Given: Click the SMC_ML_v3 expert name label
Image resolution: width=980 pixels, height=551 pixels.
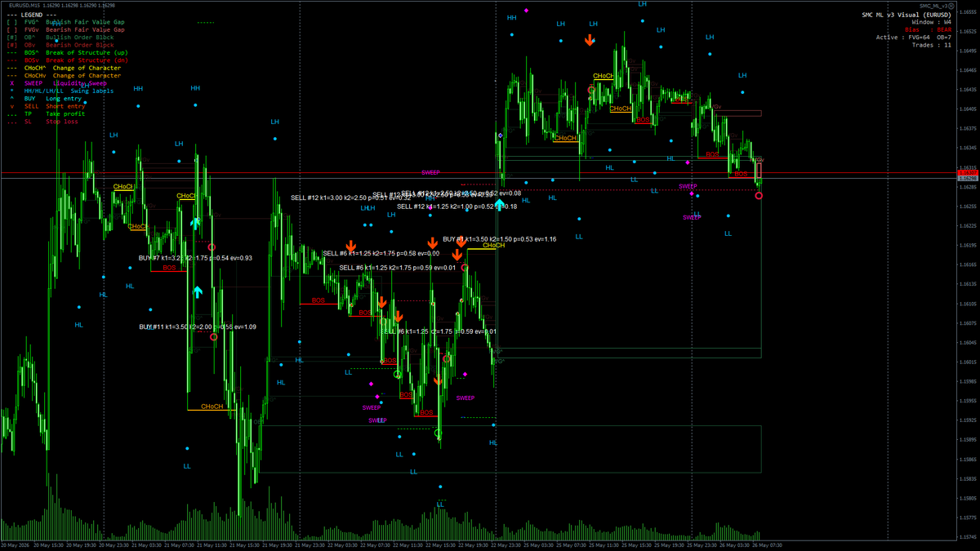Looking at the screenshot, I should 933,5.
